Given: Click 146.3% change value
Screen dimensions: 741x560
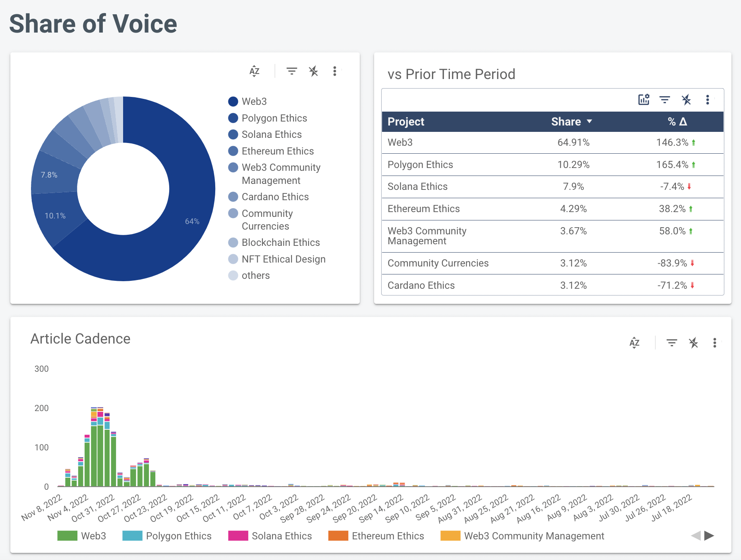Looking at the screenshot, I should click(672, 143).
